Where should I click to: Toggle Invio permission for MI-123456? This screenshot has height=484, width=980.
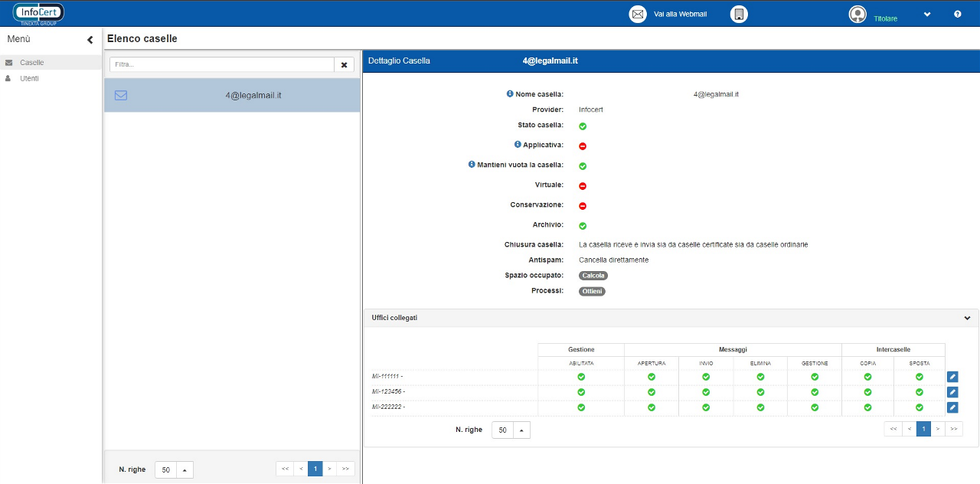706,392
